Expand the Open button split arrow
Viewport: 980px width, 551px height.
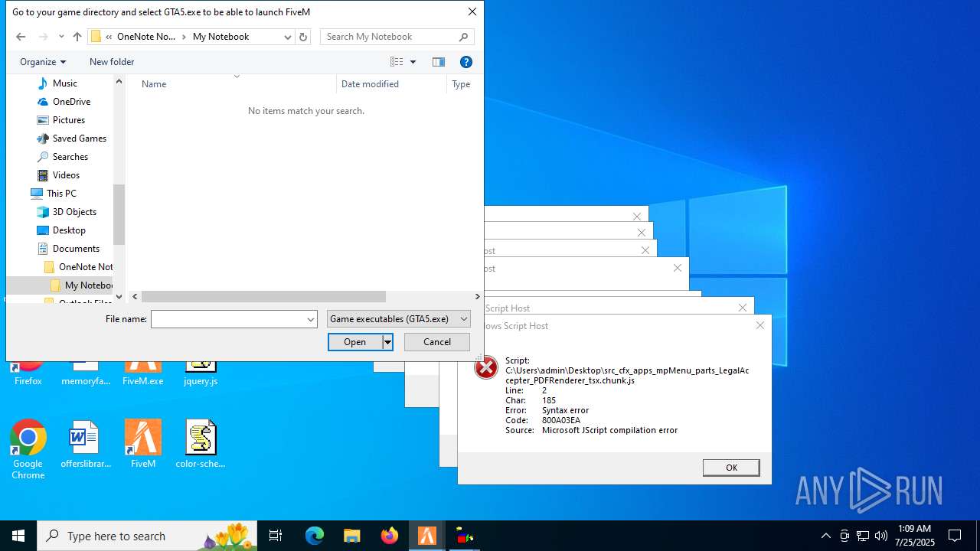pyautogui.click(x=387, y=342)
